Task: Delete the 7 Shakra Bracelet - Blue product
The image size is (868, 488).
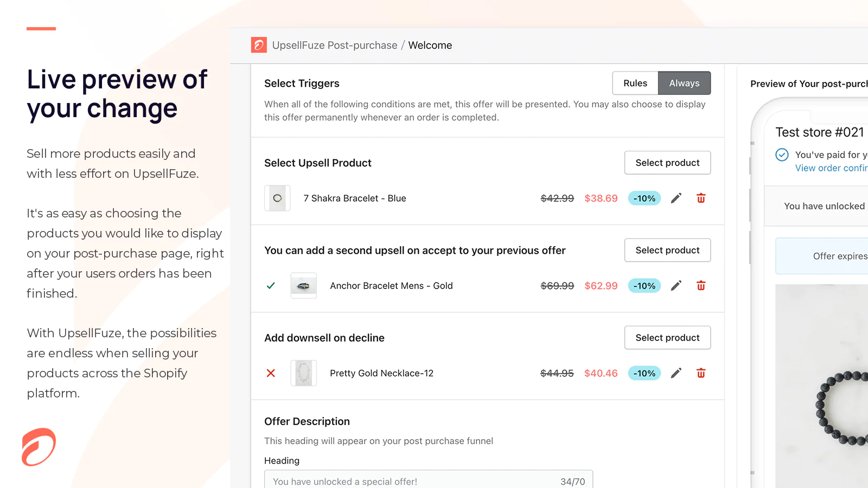Action: (701, 198)
